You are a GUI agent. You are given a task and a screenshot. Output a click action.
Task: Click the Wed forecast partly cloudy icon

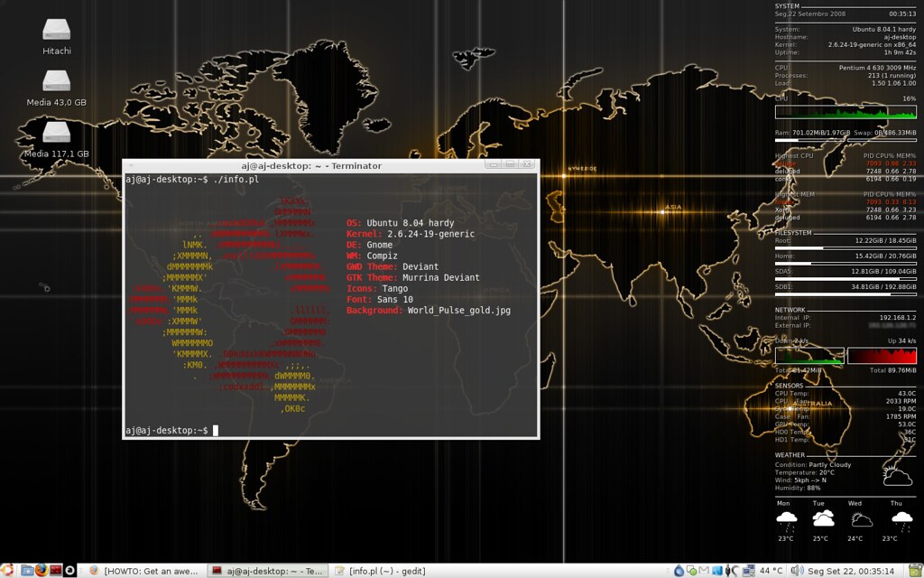point(861,519)
